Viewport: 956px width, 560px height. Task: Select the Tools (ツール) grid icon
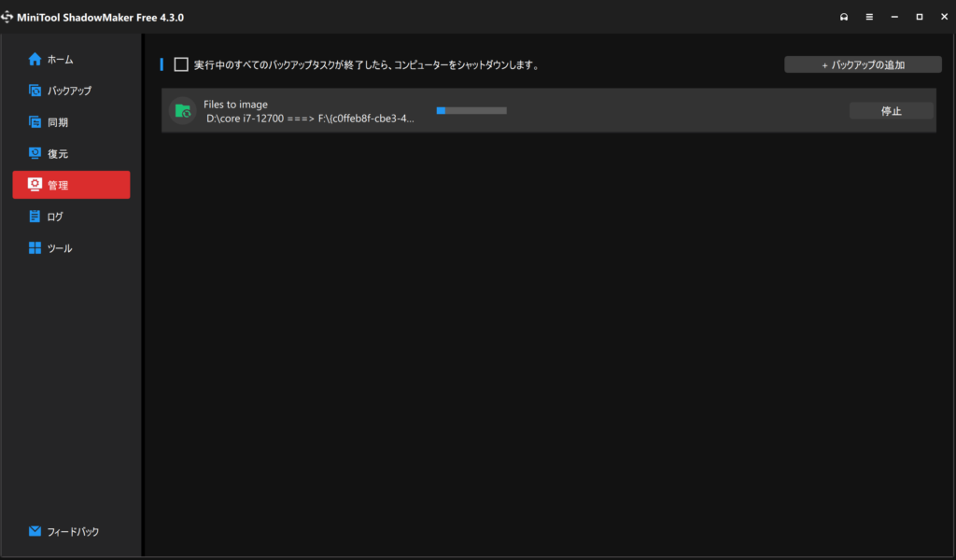[x=35, y=248]
